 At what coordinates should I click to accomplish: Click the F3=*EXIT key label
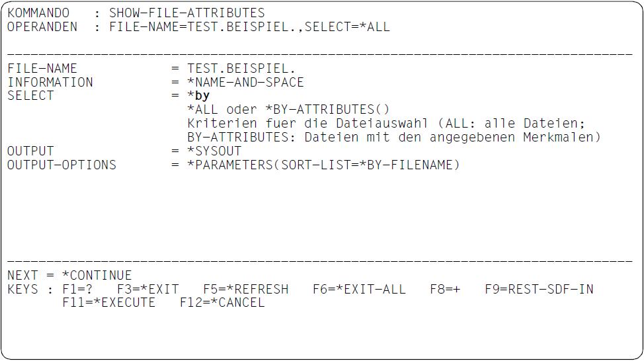[x=148, y=289]
